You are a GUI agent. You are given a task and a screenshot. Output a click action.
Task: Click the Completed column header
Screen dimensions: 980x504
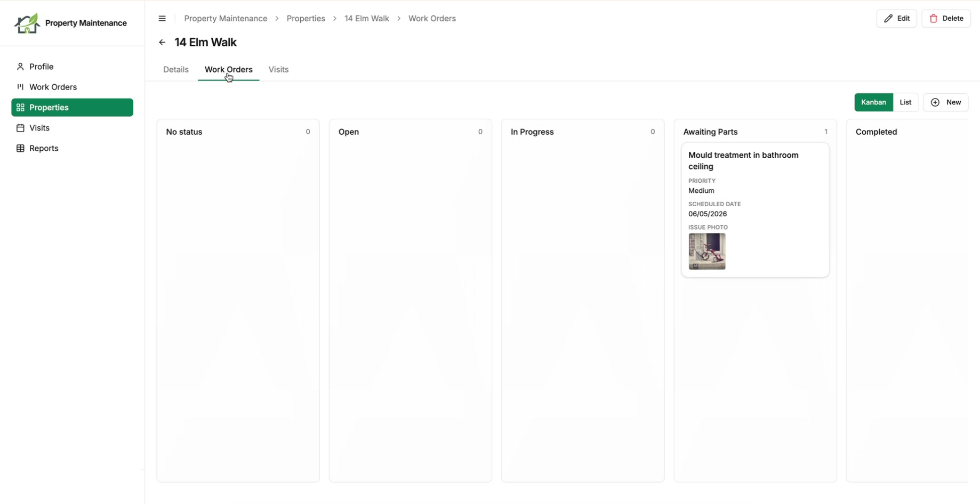coord(876,132)
